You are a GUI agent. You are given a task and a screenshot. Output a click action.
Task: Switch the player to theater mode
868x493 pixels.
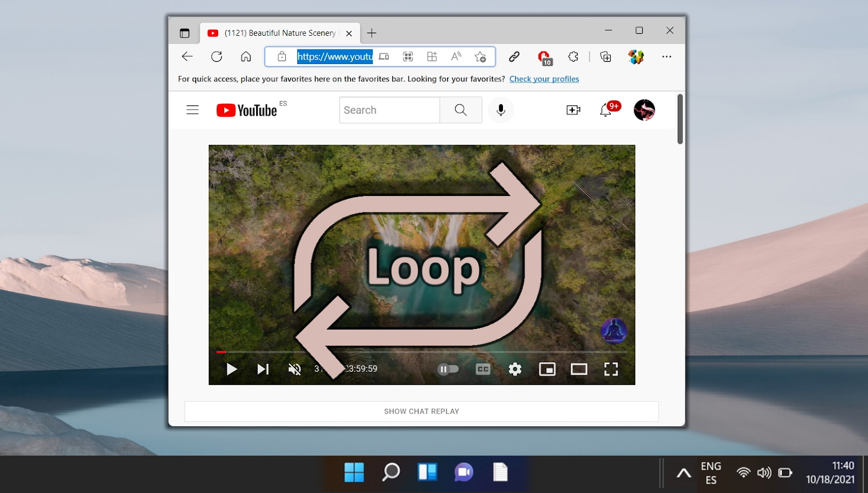[579, 369]
